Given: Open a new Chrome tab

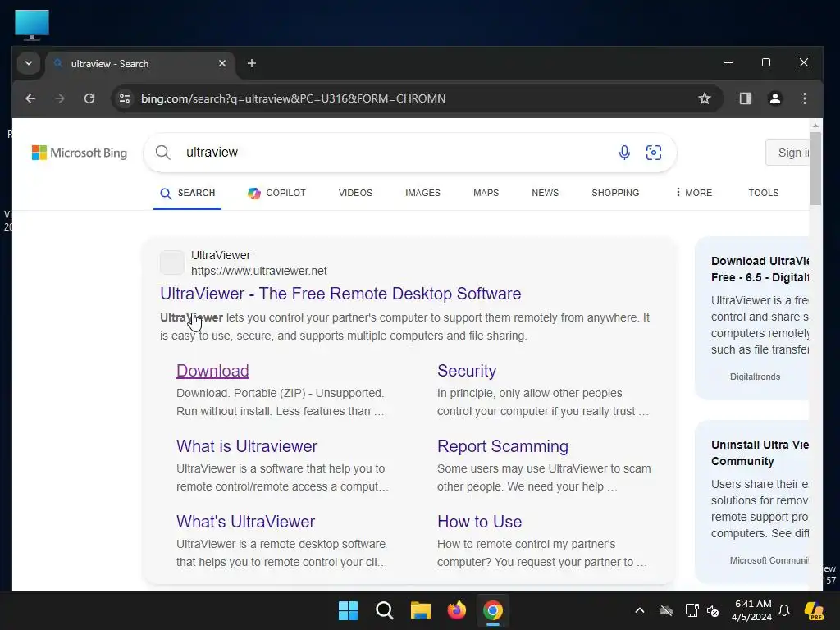Looking at the screenshot, I should coord(251,63).
